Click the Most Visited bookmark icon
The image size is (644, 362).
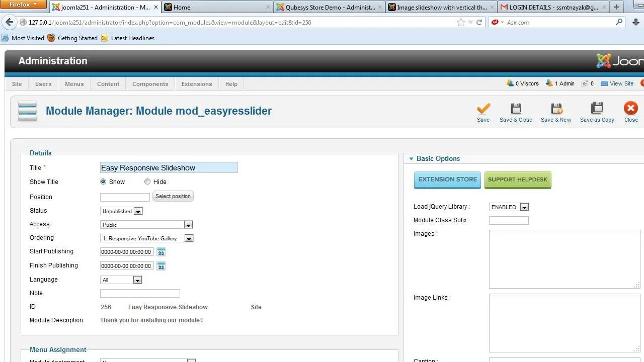(5, 38)
